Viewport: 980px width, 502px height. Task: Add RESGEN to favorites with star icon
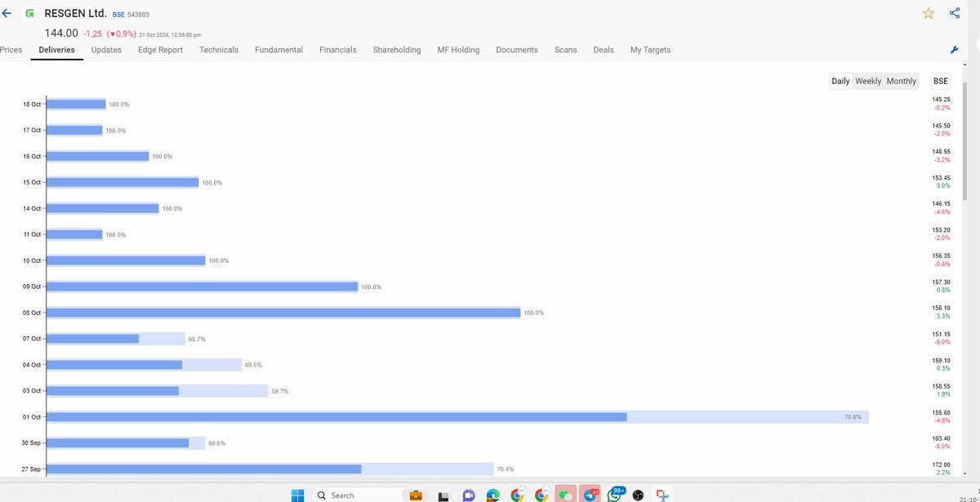[928, 13]
